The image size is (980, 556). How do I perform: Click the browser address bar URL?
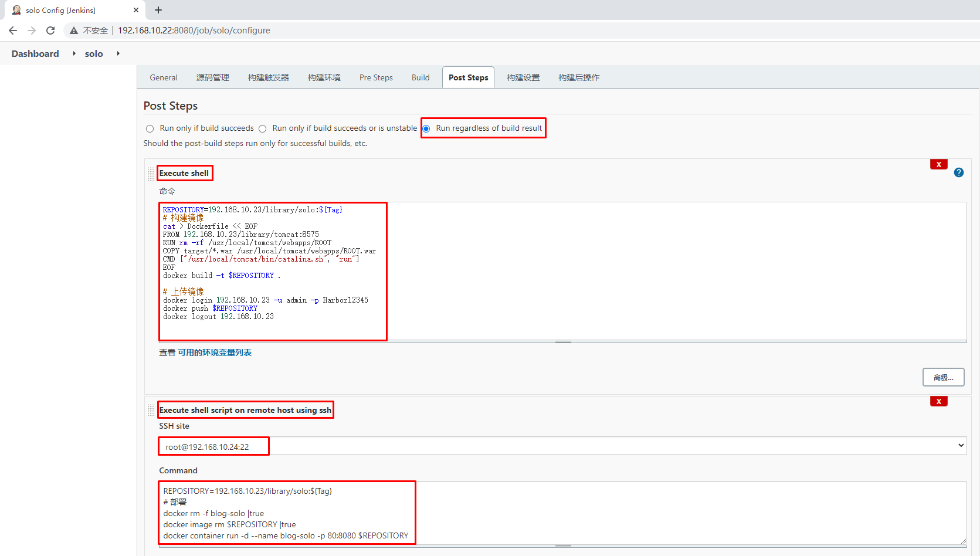point(194,30)
